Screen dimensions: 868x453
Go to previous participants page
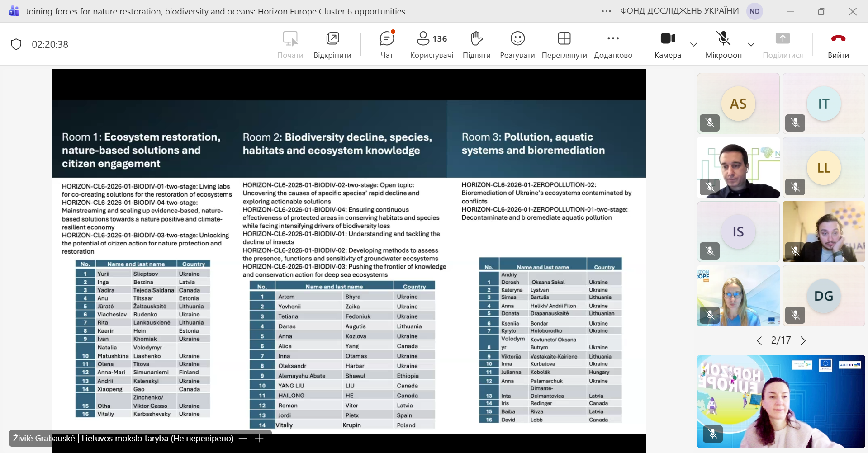759,341
